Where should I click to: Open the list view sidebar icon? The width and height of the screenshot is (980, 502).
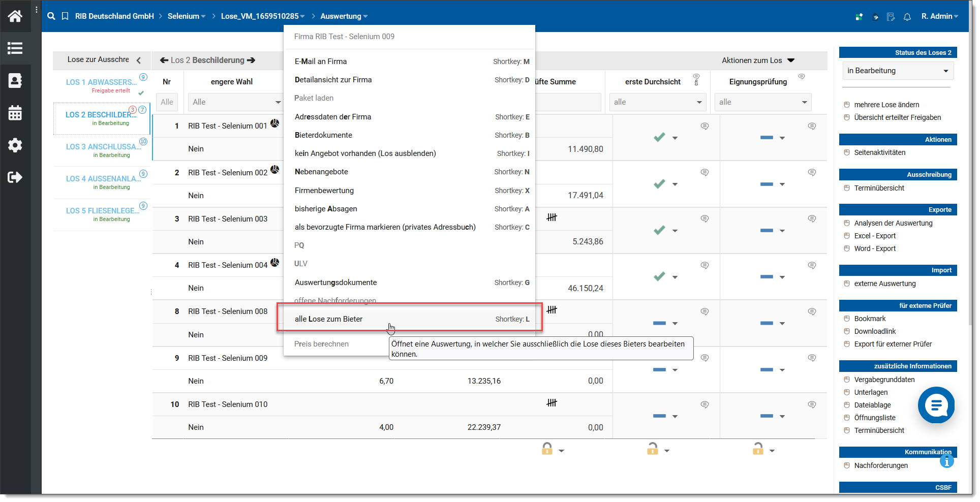[15, 48]
